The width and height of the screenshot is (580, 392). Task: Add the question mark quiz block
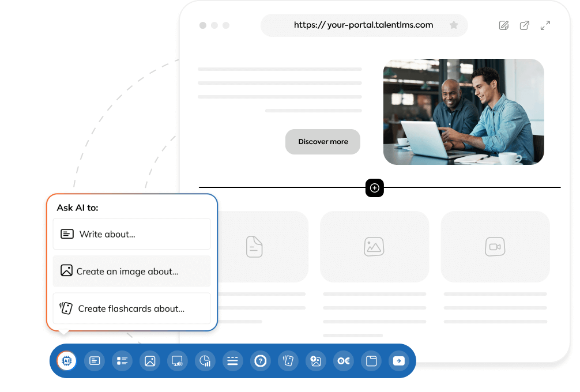261,361
